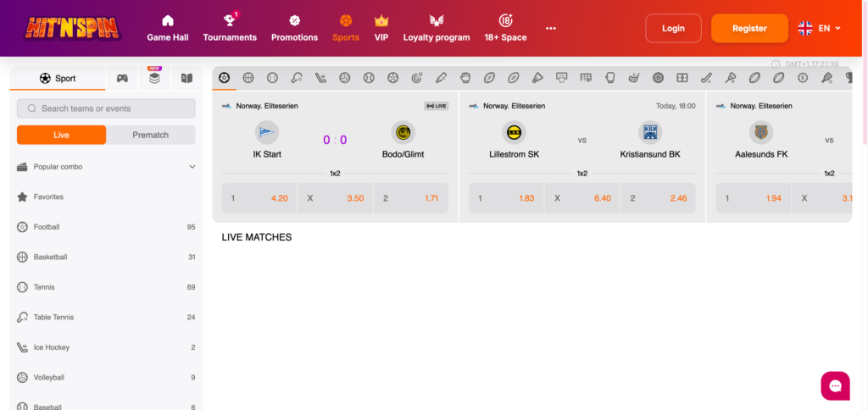The image size is (868, 410).
Task: Bet on draw at odds 3.50
Action: pos(336,198)
